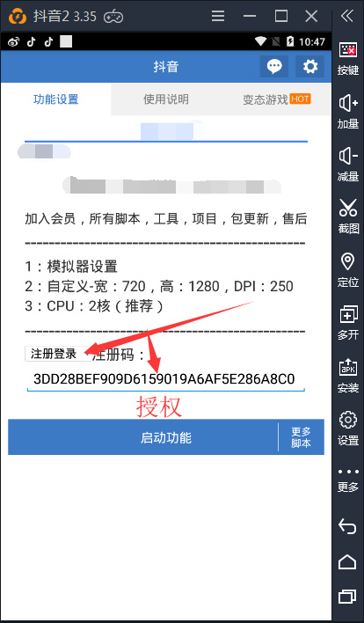
Task: Show 更多 sidebar options
Action: pyautogui.click(x=347, y=480)
